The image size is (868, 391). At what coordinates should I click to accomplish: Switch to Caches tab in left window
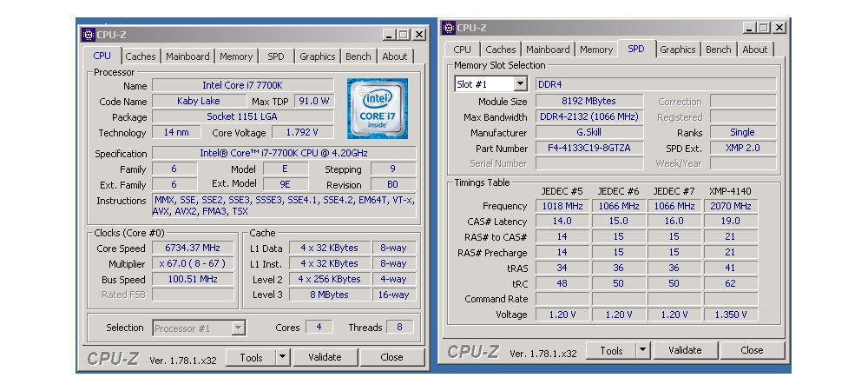(x=141, y=56)
